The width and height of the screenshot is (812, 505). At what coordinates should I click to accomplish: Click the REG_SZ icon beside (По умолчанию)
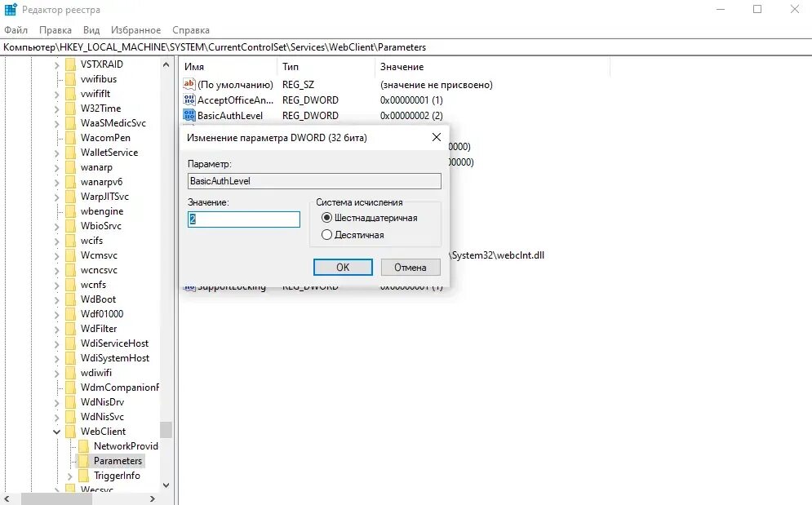point(189,84)
